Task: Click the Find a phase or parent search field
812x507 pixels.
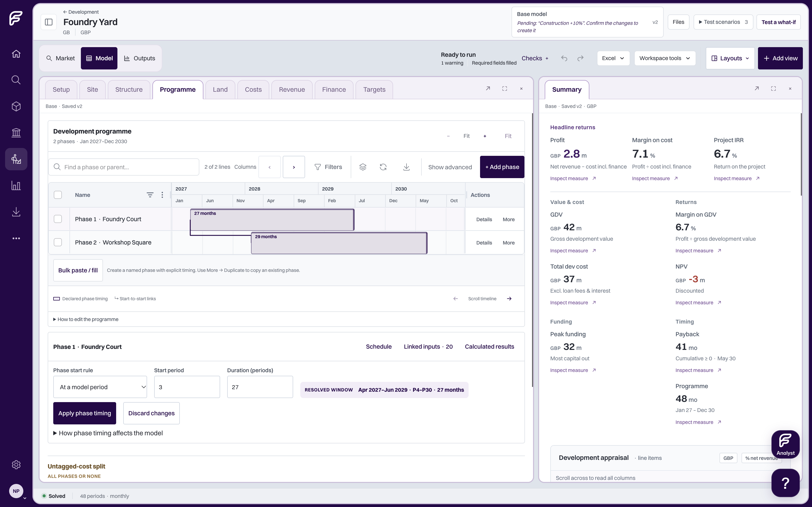Action: click(x=124, y=167)
